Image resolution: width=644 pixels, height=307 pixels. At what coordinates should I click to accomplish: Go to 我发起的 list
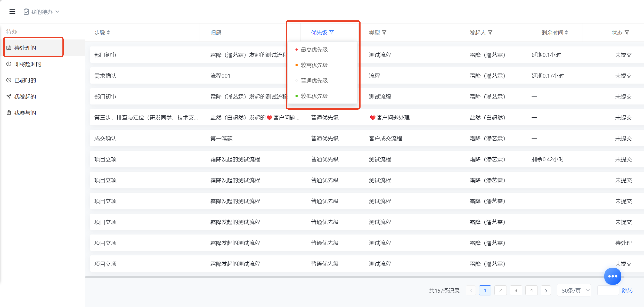(x=43, y=96)
